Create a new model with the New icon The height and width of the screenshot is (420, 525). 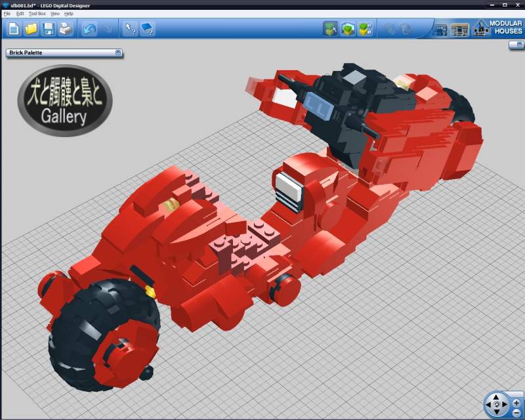14,29
